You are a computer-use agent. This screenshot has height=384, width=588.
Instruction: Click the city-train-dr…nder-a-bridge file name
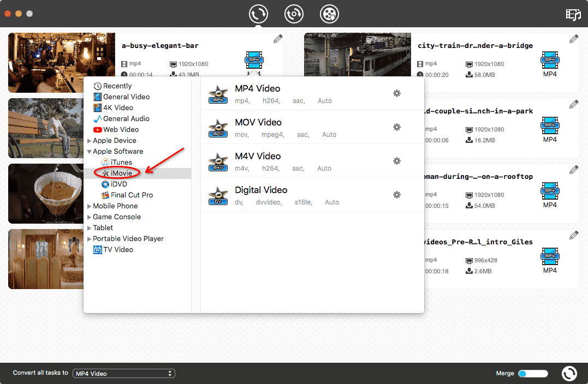475,46
